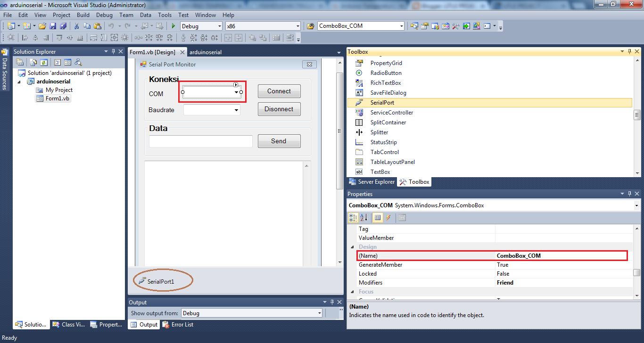Show Events with the lightning bolt button
Screen dimensions: 644x343
click(x=388, y=218)
